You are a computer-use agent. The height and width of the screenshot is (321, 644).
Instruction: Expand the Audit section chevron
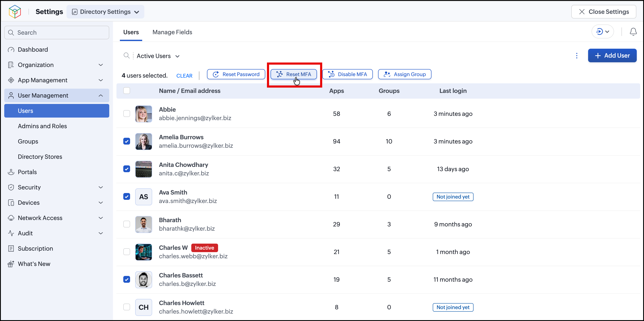[x=101, y=233]
